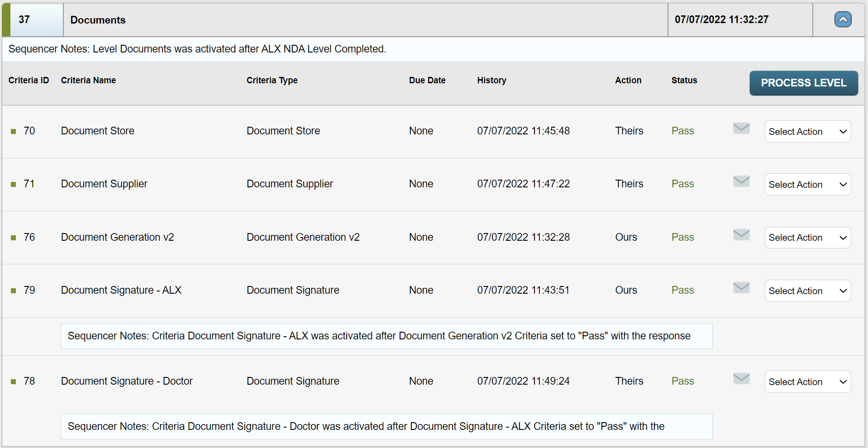This screenshot has height=448, width=868.
Task: Click Document Signature - ALX criteria name
Action: click(x=121, y=290)
